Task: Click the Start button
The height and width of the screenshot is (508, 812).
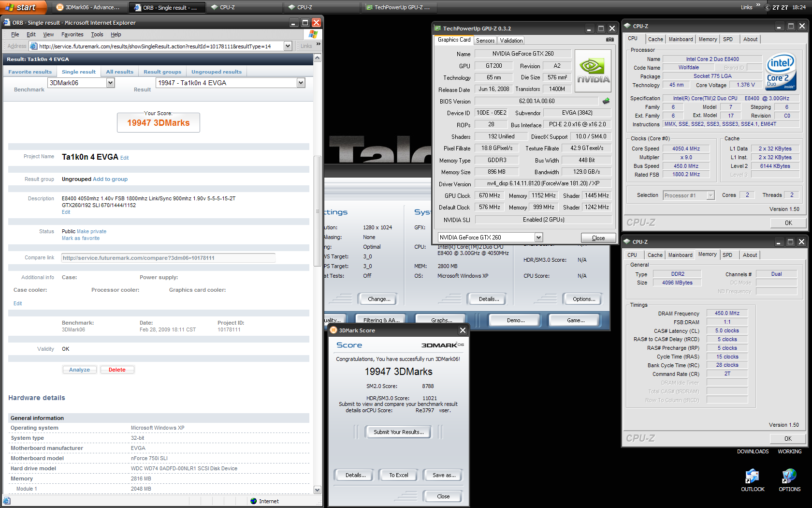Action: click(x=23, y=7)
